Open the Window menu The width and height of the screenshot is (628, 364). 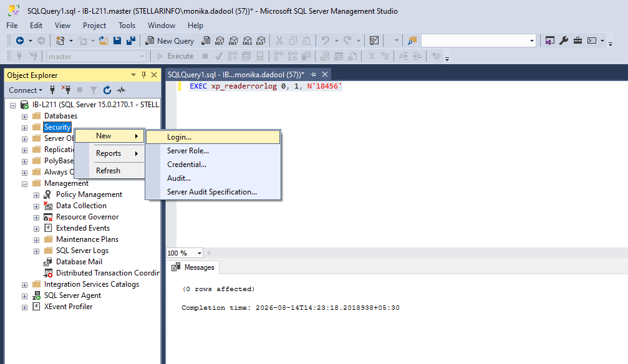[162, 25]
